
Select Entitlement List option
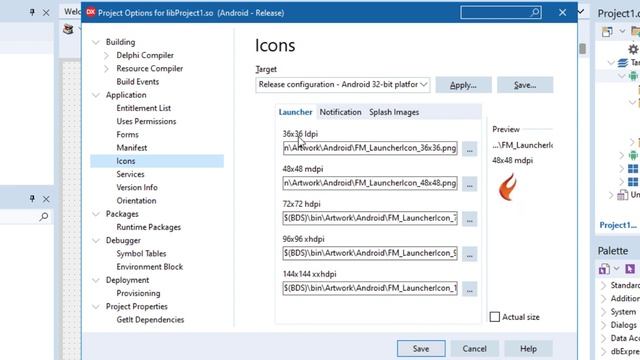pyautogui.click(x=143, y=108)
